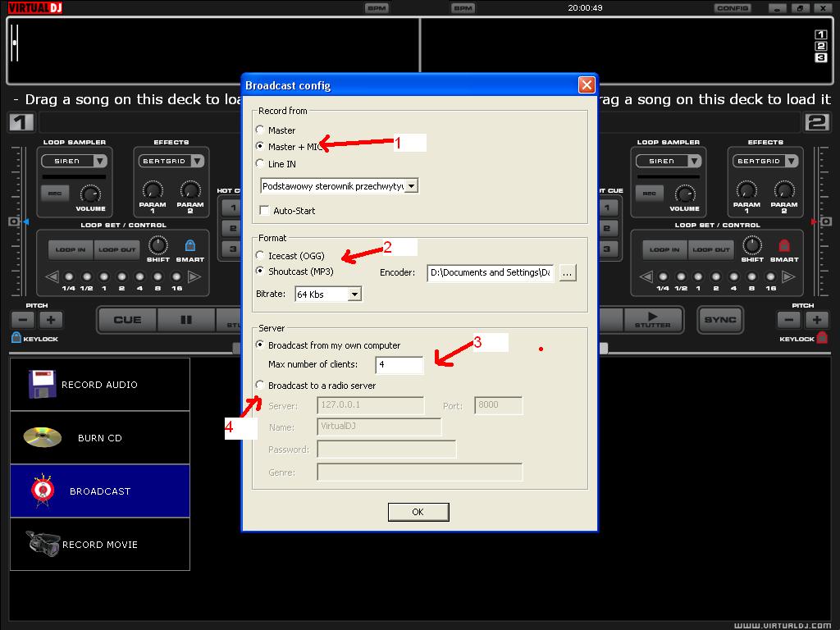Image resolution: width=840 pixels, height=630 pixels.
Task: Open the RECORD AUDIO floppy icon tab
Action: (99, 385)
